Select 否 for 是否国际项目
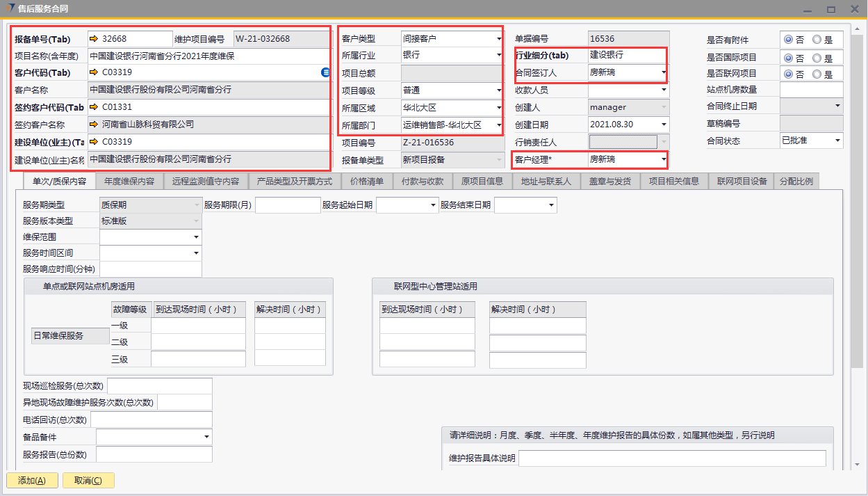 click(x=788, y=58)
